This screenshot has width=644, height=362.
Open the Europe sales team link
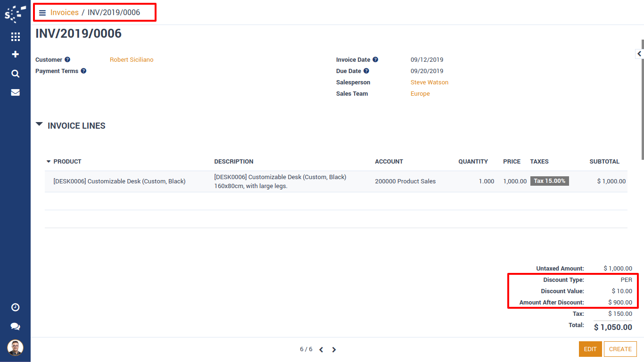coord(420,94)
